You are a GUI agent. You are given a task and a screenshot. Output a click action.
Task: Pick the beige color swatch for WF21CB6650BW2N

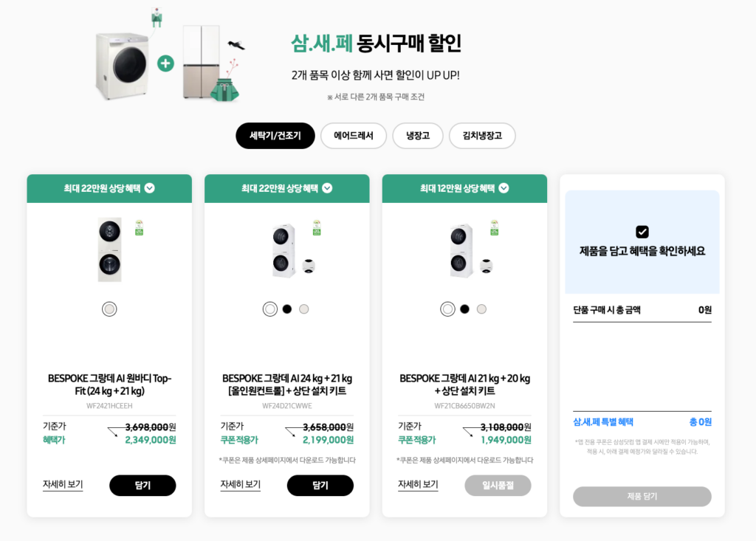click(x=481, y=309)
